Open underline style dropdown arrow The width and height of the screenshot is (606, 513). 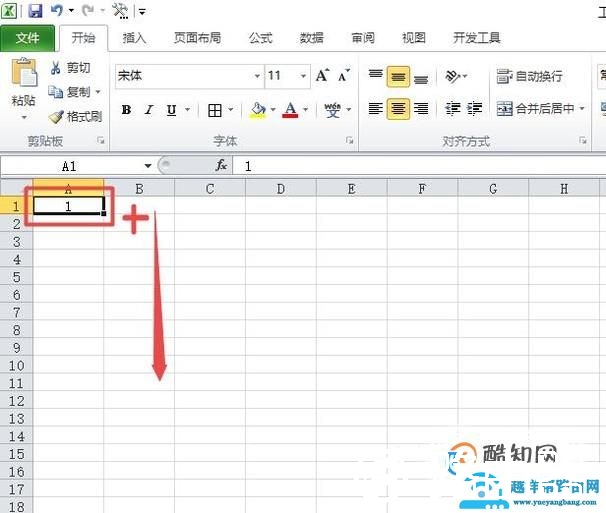click(187, 110)
